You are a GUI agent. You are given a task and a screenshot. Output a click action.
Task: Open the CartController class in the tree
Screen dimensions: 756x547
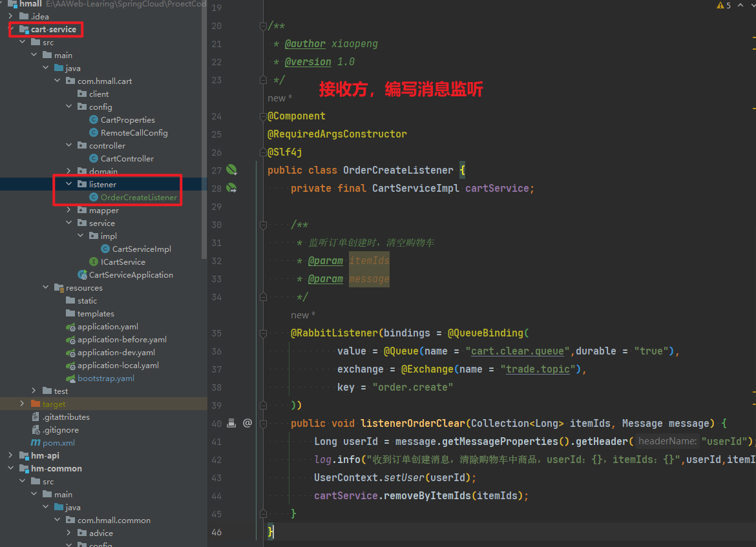point(127,158)
